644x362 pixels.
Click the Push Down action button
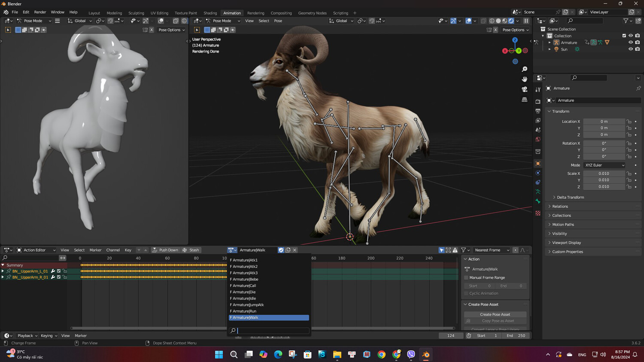coord(165,250)
